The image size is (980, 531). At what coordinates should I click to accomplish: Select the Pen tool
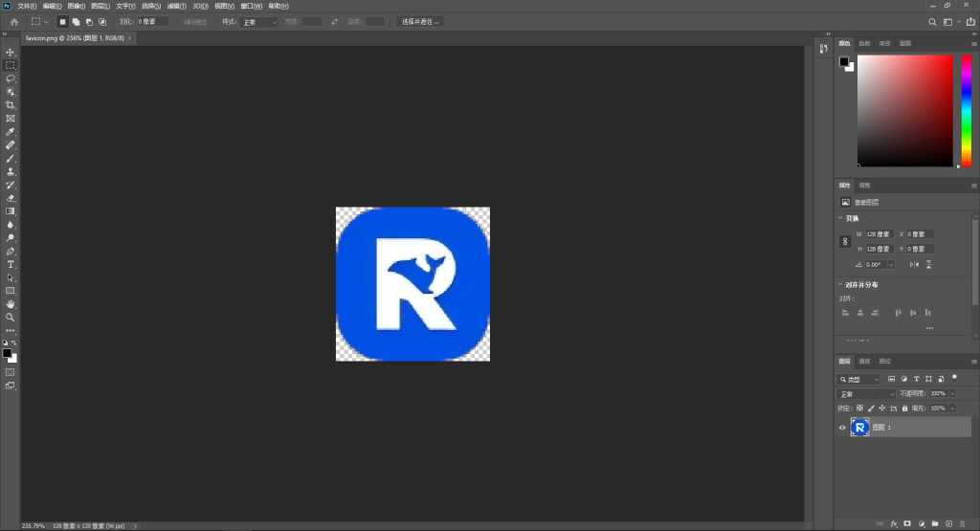[x=10, y=251]
